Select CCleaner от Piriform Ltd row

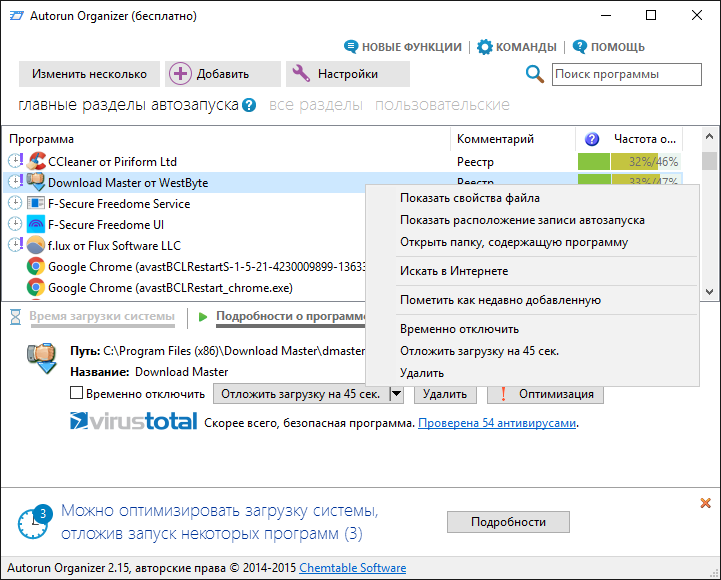(343, 161)
